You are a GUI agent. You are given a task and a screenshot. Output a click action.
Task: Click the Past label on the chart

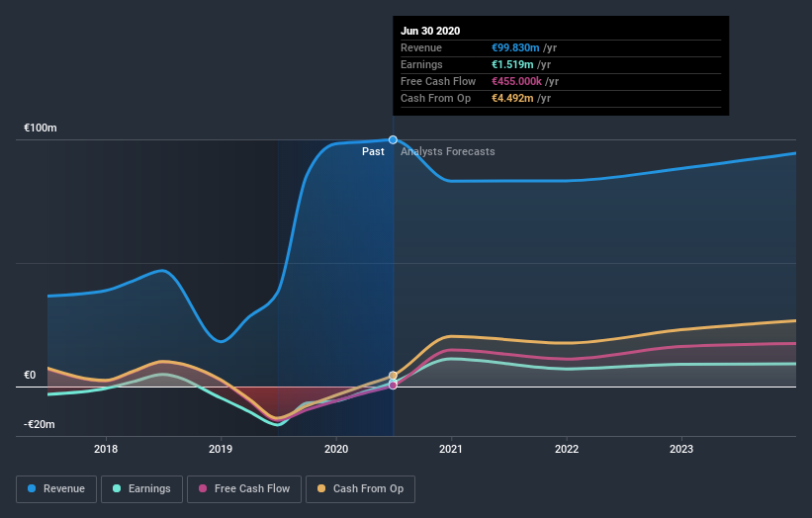tap(373, 151)
